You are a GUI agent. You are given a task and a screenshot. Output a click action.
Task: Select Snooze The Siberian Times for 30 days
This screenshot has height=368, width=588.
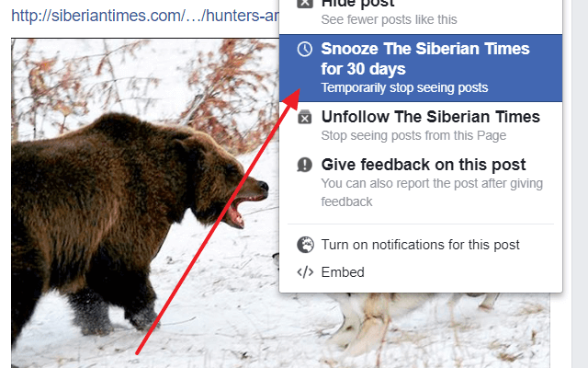[421, 68]
